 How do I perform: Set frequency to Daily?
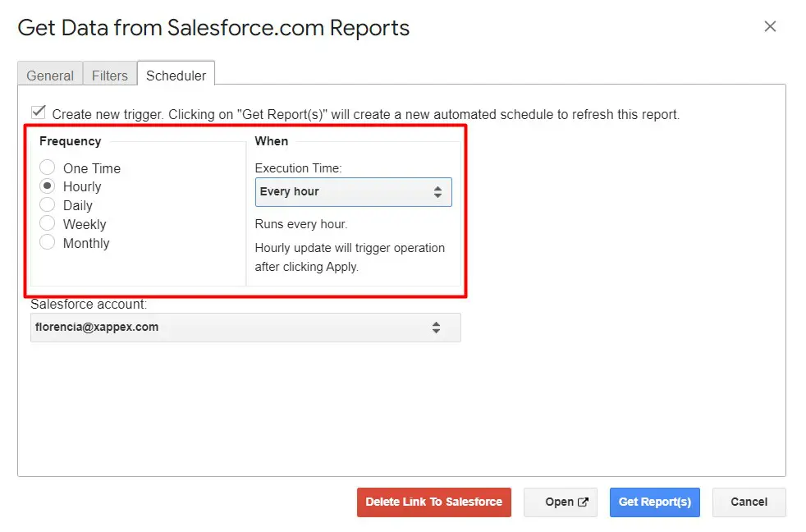tap(48, 205)
